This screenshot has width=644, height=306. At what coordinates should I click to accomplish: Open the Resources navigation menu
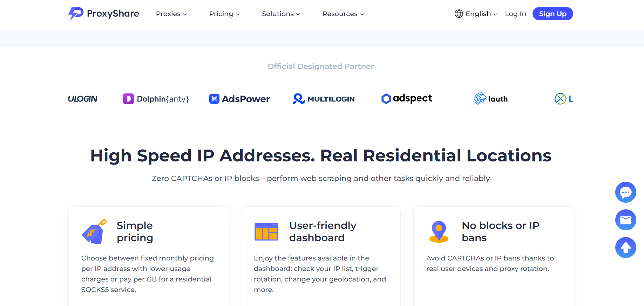click(343, 14)
